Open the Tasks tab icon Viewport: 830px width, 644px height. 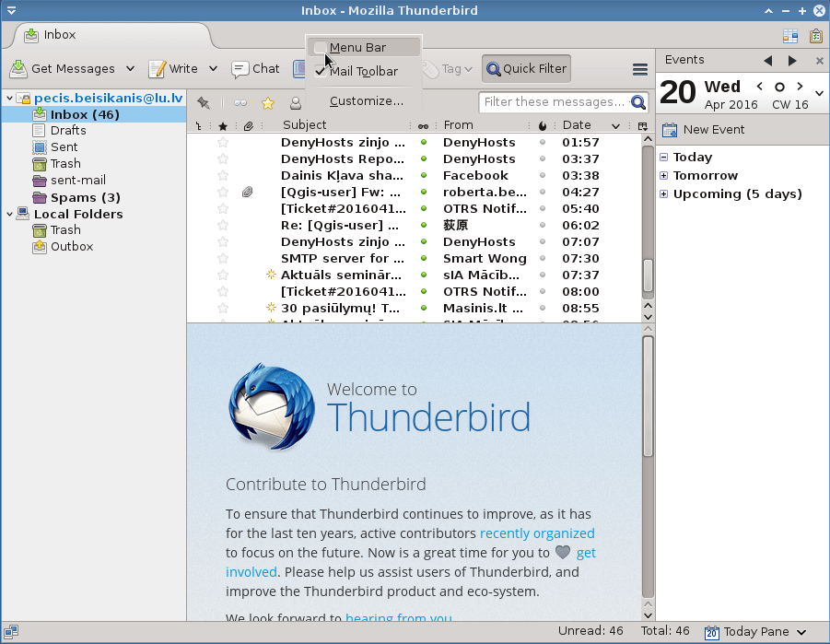[815, 36]
